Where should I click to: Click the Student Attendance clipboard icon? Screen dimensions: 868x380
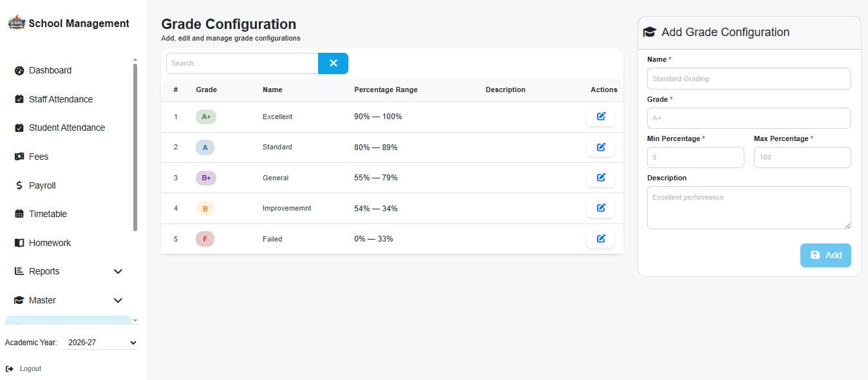pos(19,128)
